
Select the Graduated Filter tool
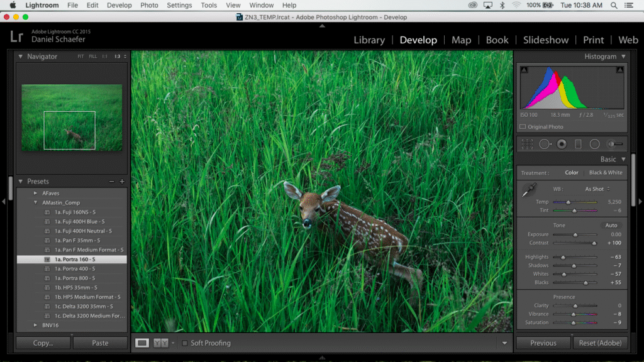pyautogui.click(x=578, y=144)
